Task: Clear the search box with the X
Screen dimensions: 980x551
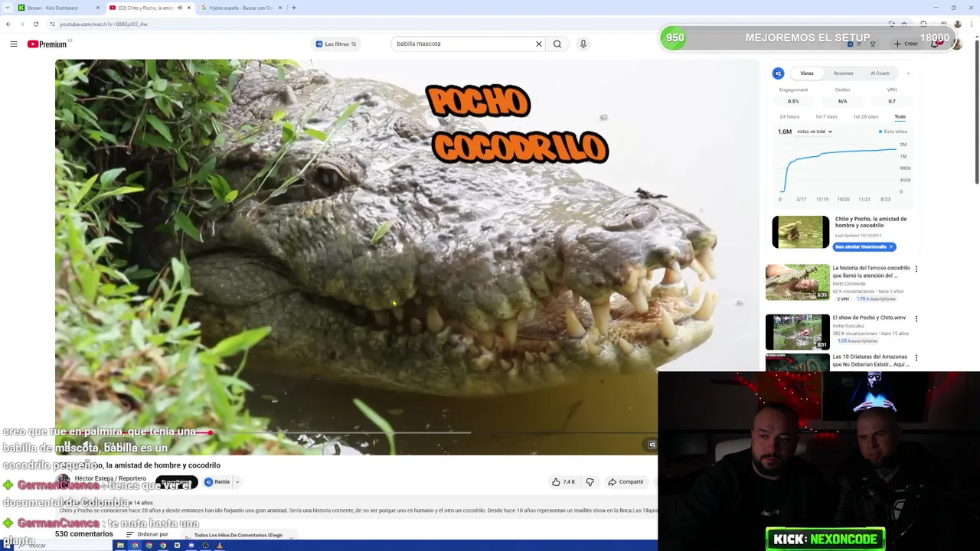Action: (538, 44)
